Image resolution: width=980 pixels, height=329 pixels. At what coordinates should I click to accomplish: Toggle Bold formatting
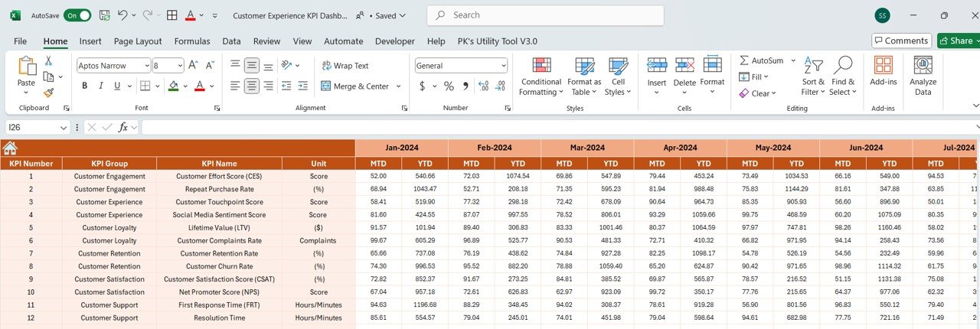coord(83,86)
